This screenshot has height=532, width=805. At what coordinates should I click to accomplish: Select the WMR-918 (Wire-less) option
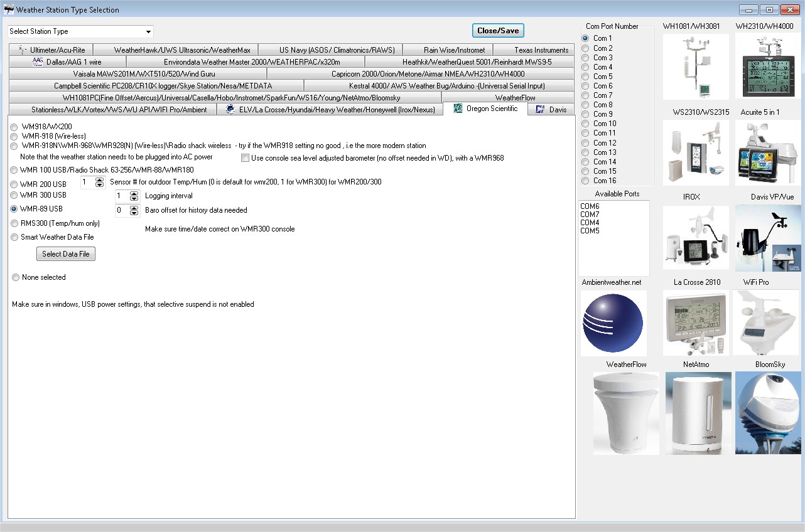[14, 136]
